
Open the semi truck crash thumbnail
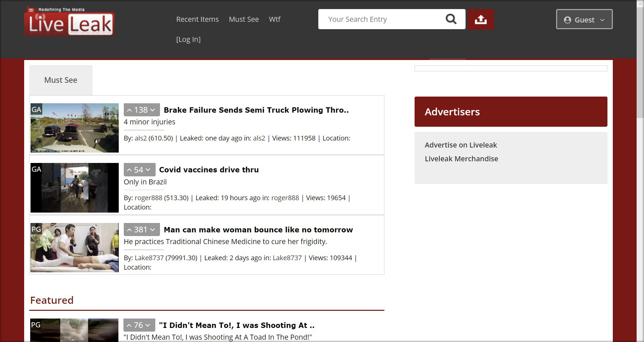pyautogui.click(x=74, y=128)
